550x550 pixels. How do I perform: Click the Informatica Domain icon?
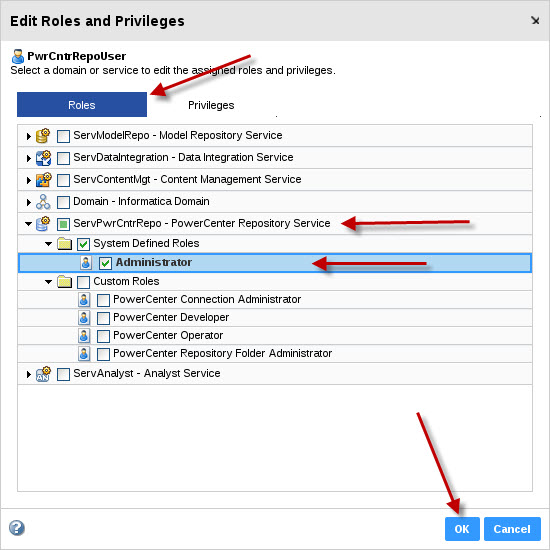(43, 202)
